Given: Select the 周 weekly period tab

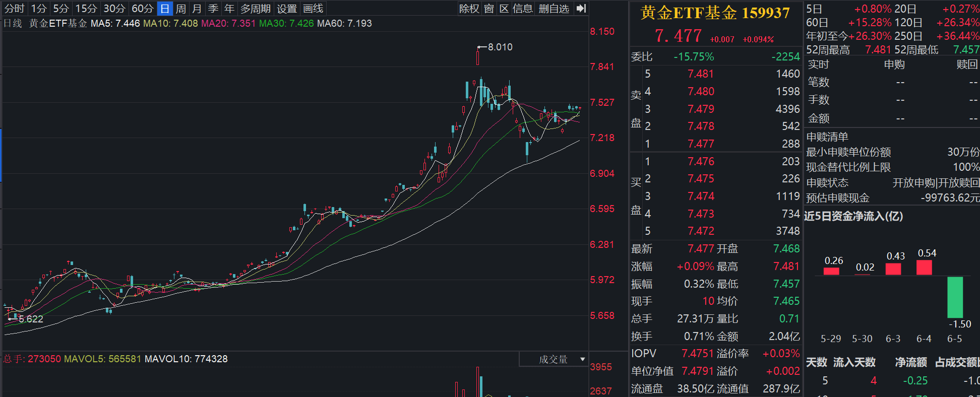Looking at the screenshot, I should (181, 9).
